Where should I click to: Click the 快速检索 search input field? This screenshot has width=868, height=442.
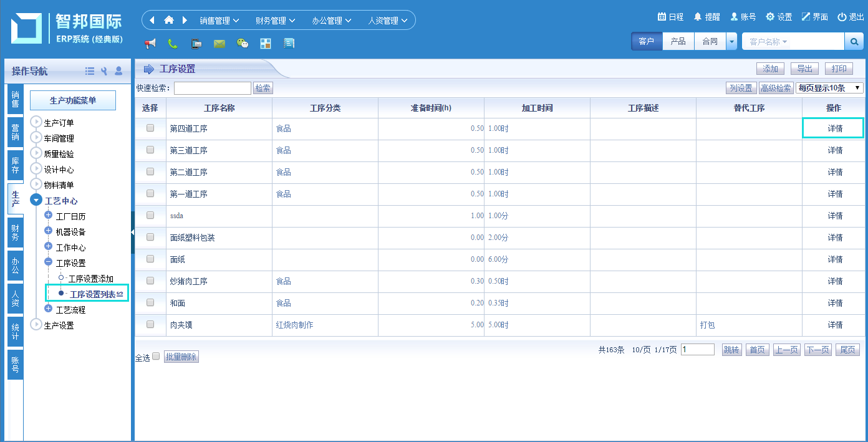(x=212, y=88)
